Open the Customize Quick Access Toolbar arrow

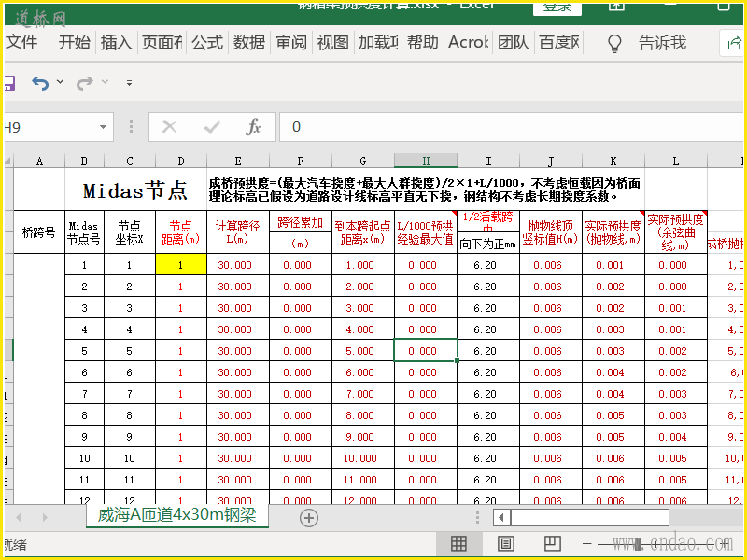pos(129,83)
